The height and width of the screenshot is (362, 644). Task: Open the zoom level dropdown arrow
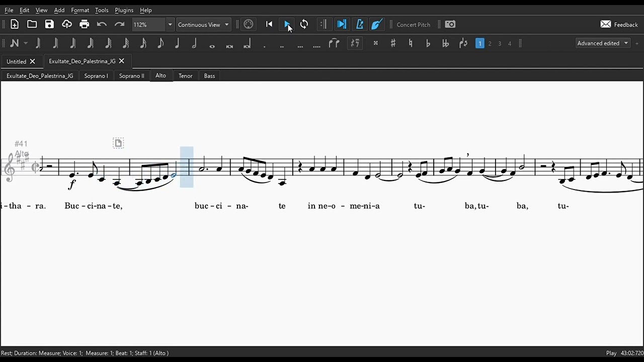(170, 25)
